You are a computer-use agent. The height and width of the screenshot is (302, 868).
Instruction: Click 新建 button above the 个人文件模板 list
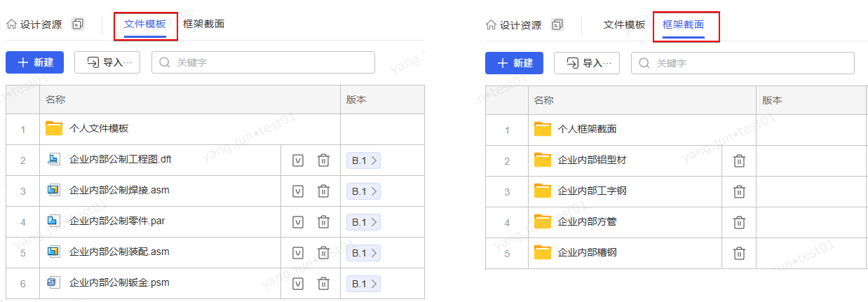34,62
